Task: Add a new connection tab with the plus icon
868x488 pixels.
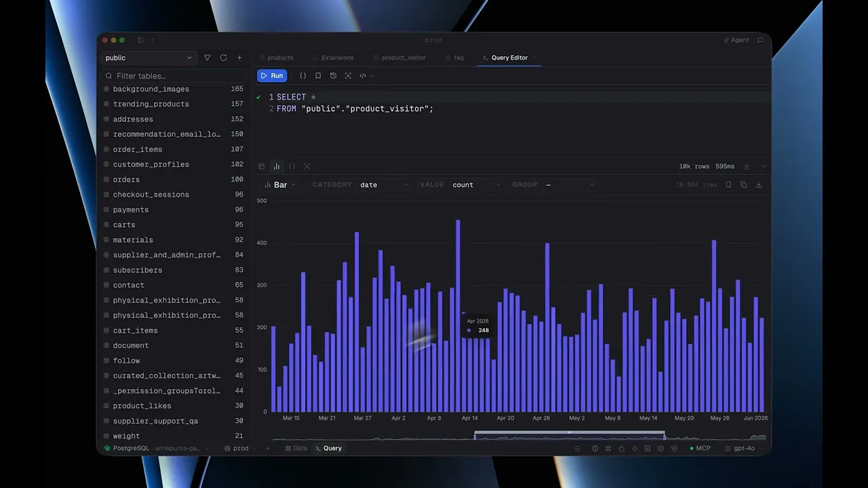Action: tap(267, 448)
